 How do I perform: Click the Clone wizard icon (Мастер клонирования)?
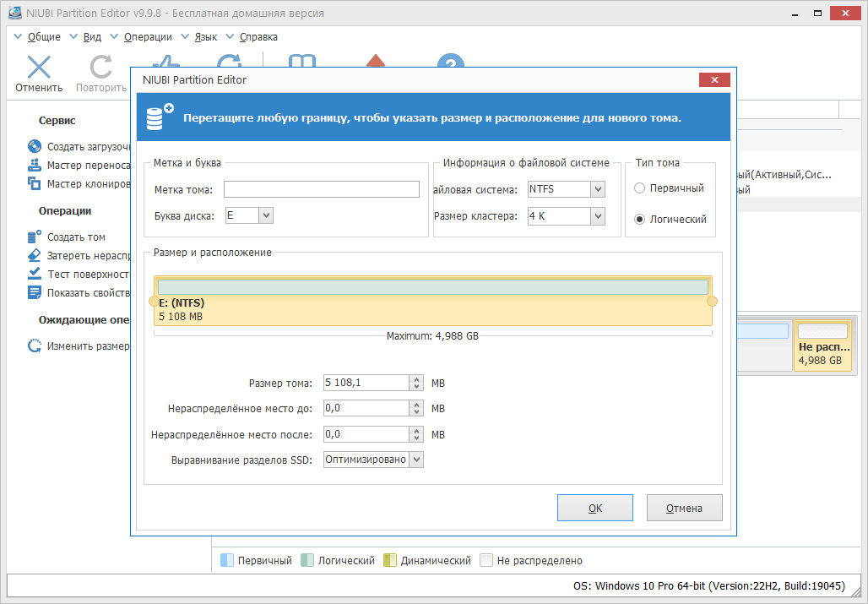[35, 183]
